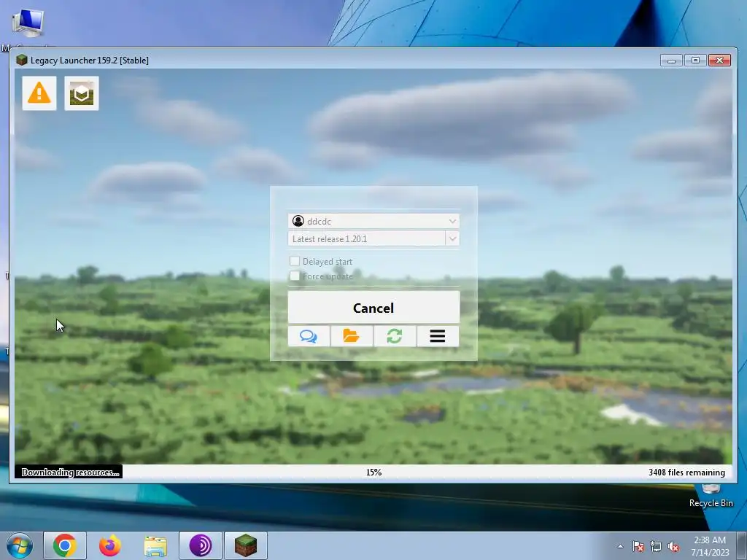
Task: Open the Windows Start button
Action: pos(20,545)
